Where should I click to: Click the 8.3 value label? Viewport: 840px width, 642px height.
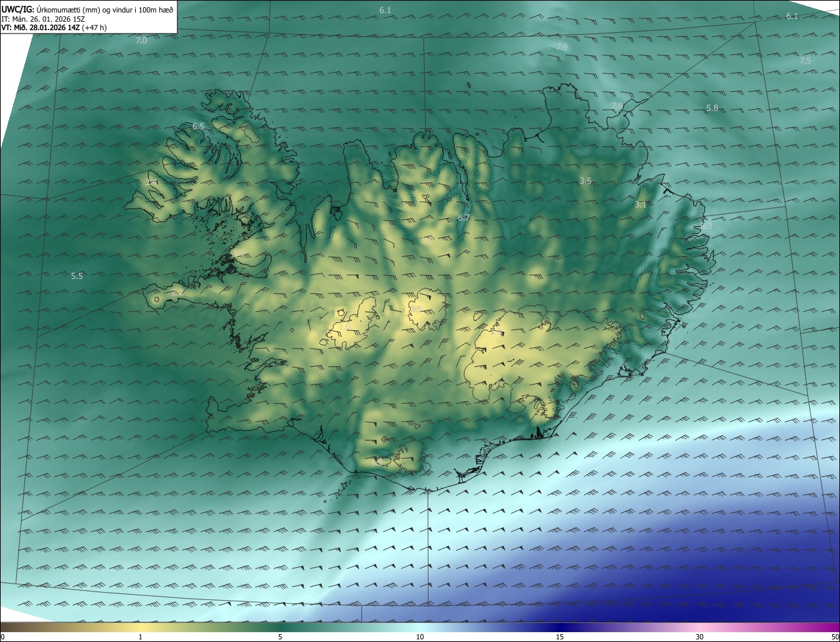(706, 226)
